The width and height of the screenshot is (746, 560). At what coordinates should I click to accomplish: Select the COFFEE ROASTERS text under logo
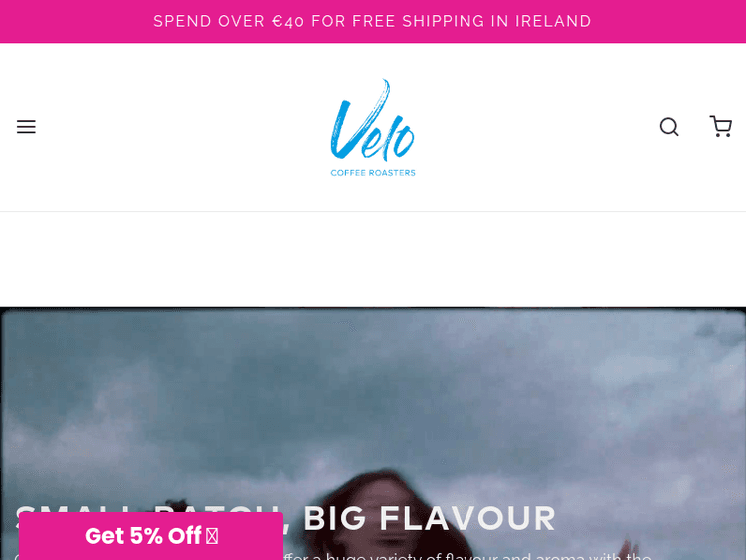tap(373, 173)
